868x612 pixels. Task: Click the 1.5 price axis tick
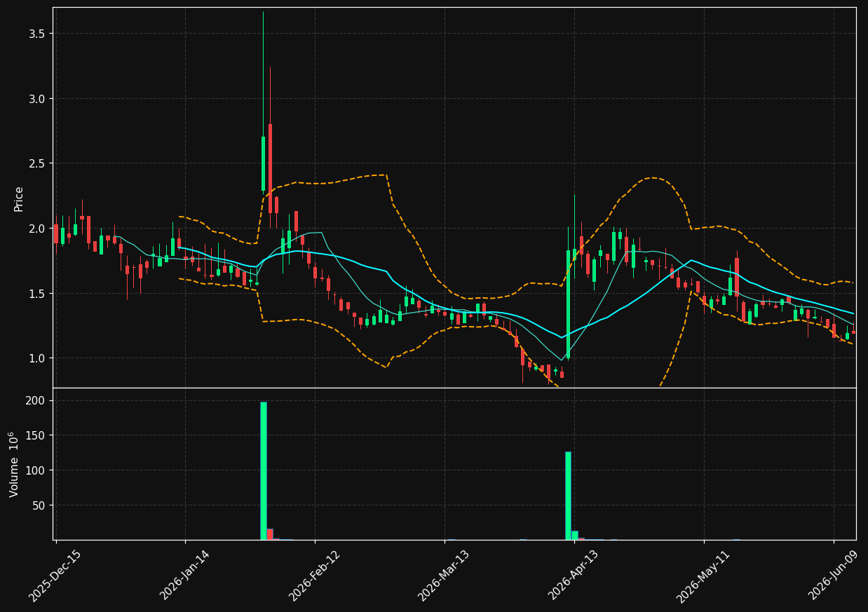39,293
